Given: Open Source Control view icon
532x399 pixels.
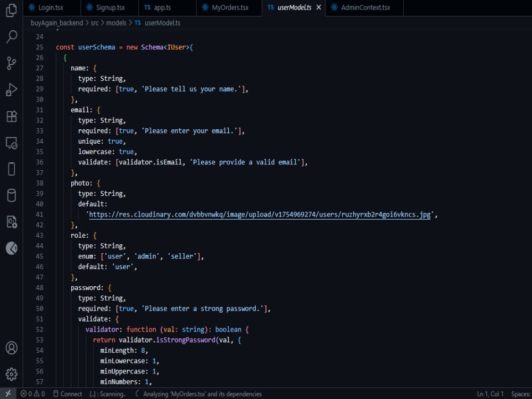Looking at the screenshot, I should coord(12,63).
